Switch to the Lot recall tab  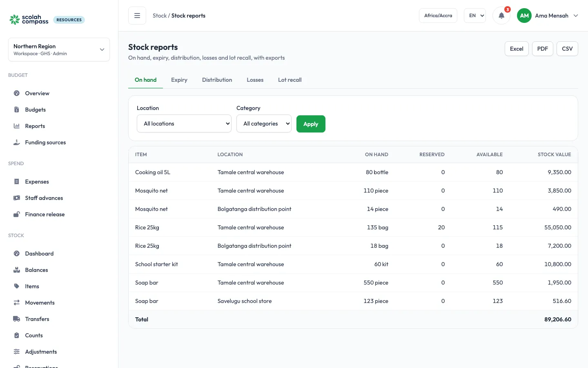290,80
